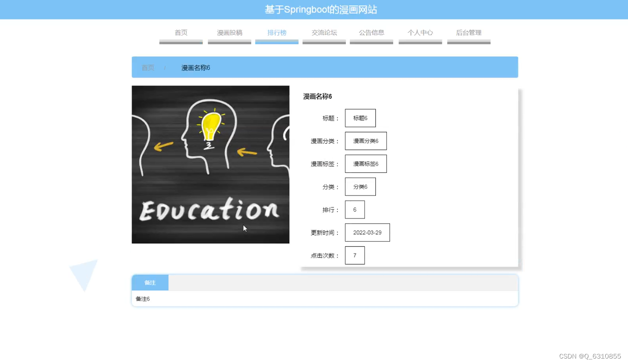This screenshot has height=364, width=628.
Task: Click the 漫画标签 label
Action: 325,164
